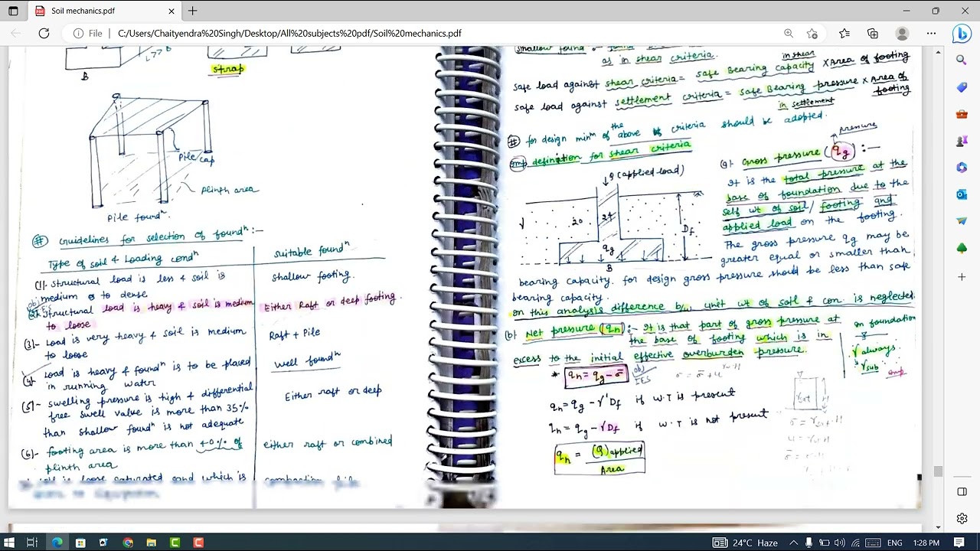Image resolution: width=980 pixels, height=551 pixels.
Task: Open Microsoft Store taskbar icon
Action: point(80,543)
